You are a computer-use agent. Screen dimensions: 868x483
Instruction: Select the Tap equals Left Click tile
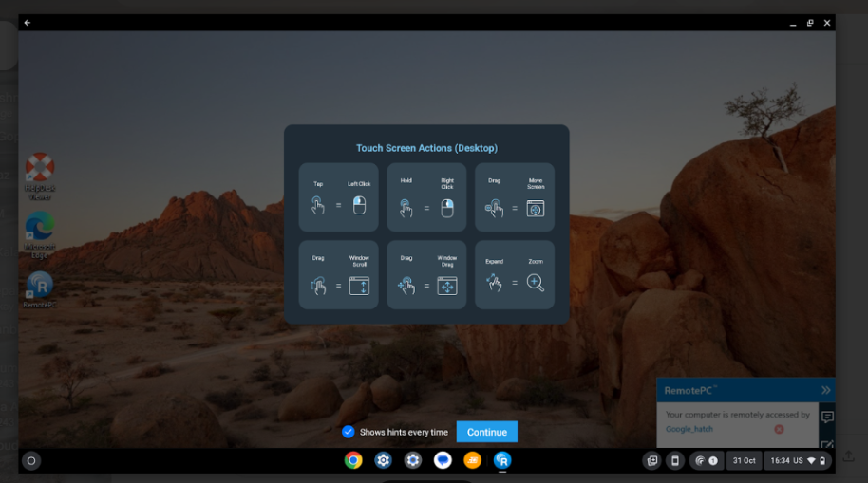tap(338, 197)
